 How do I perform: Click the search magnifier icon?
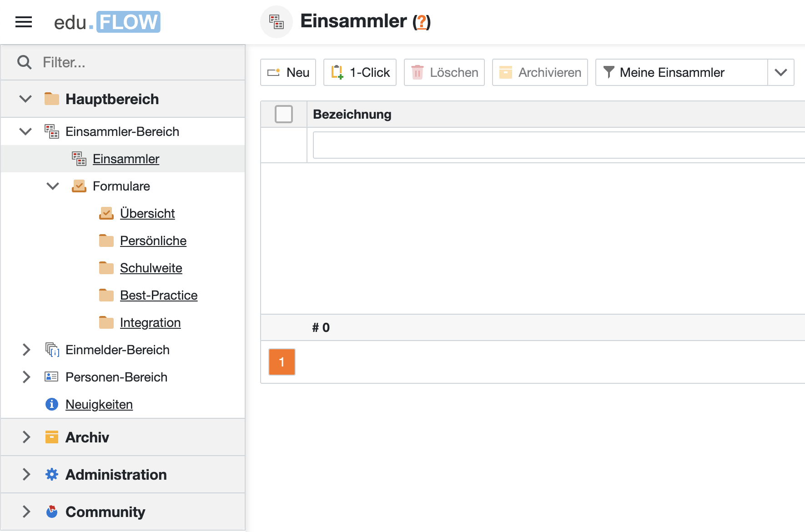click(24, 62)
